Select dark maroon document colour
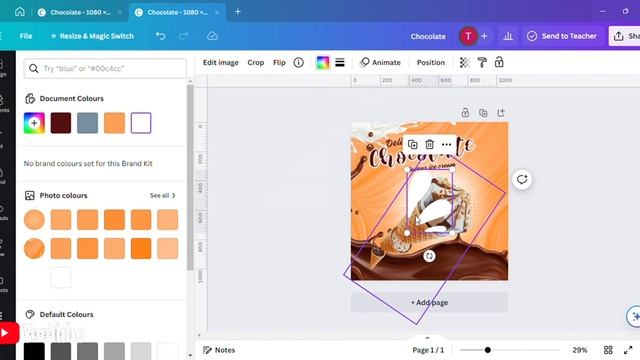Screen dimensions: 640x360 point(61,123)
